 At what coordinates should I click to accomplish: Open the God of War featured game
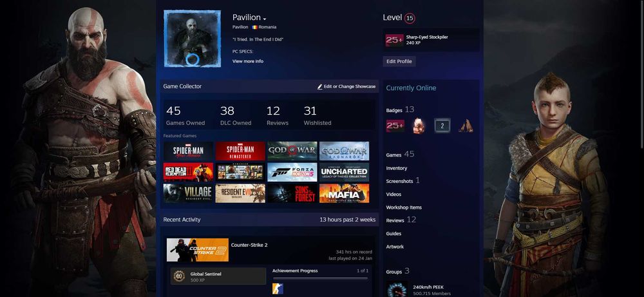tap(292, 151)
